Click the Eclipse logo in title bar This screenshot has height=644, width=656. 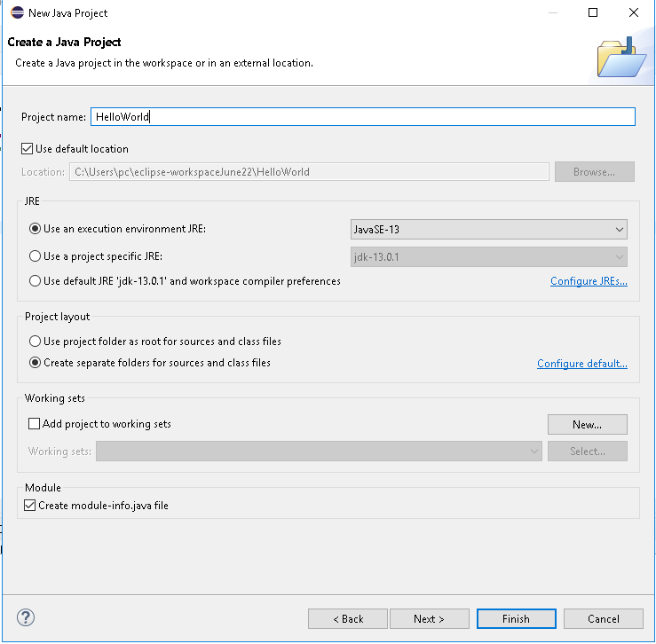(x=17, y=12)
